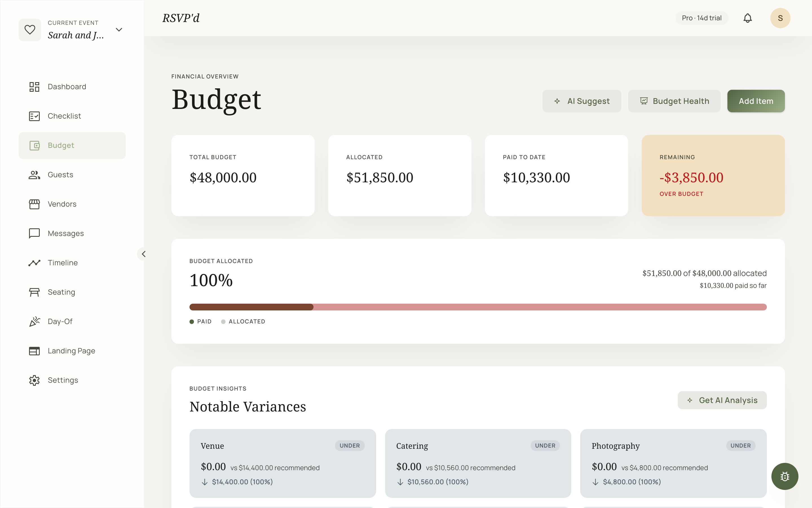Click down arrow in Venue variance card

(x=204, y=482)
